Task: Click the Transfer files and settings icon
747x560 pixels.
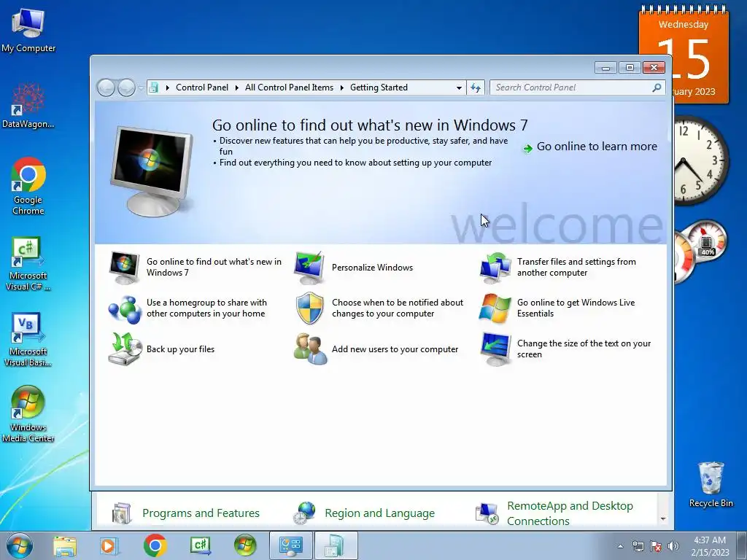Action: 495,268
